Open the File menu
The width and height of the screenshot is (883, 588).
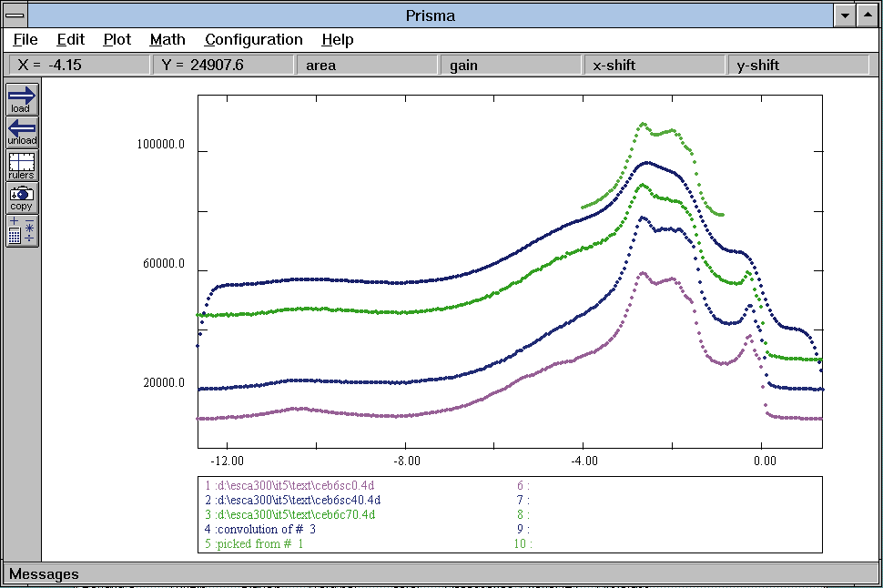click(x=25, y=40)
